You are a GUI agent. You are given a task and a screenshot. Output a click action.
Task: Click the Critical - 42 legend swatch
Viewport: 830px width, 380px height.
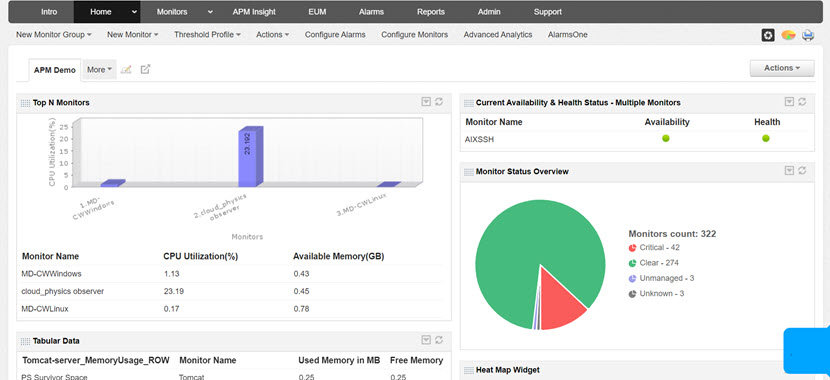tap(632, 248)
